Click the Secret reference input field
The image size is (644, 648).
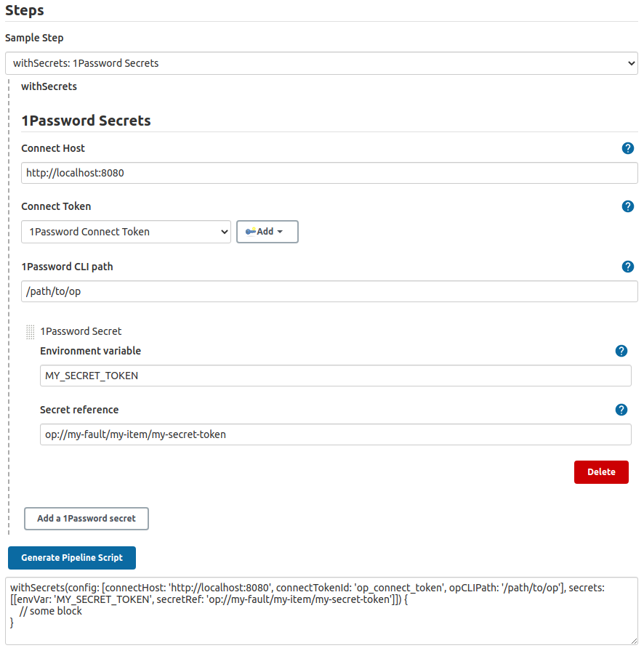coord(335,434)
